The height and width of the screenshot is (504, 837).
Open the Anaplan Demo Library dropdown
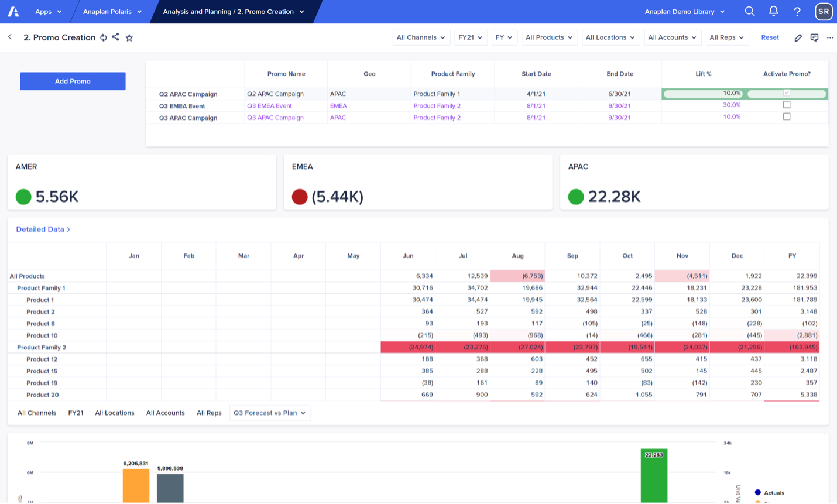tap(684, 12)
